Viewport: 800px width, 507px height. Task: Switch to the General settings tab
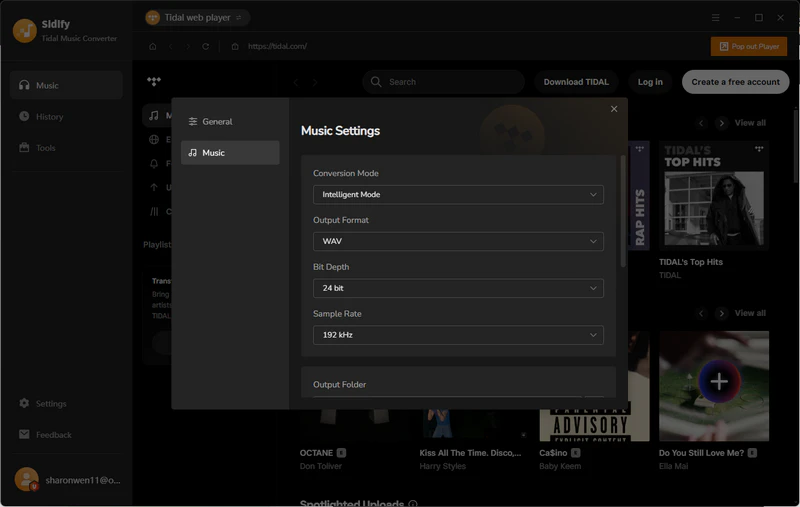coord(230,121)
